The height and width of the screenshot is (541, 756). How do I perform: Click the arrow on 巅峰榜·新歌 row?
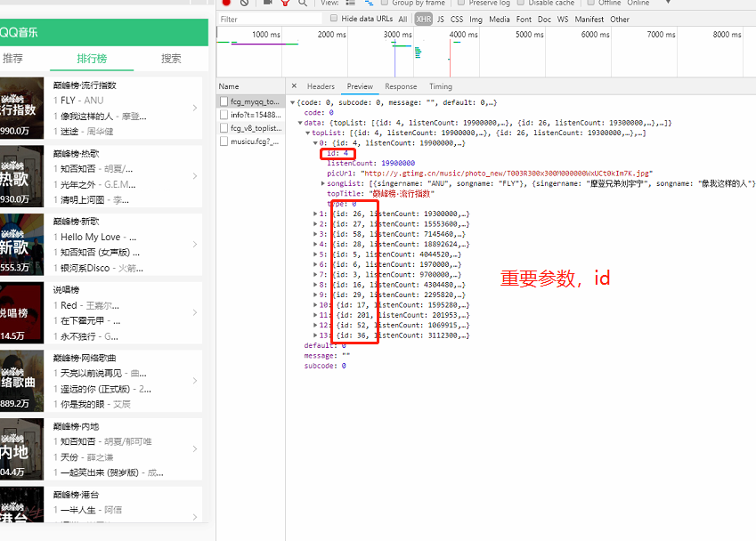(x=195, y=244)
